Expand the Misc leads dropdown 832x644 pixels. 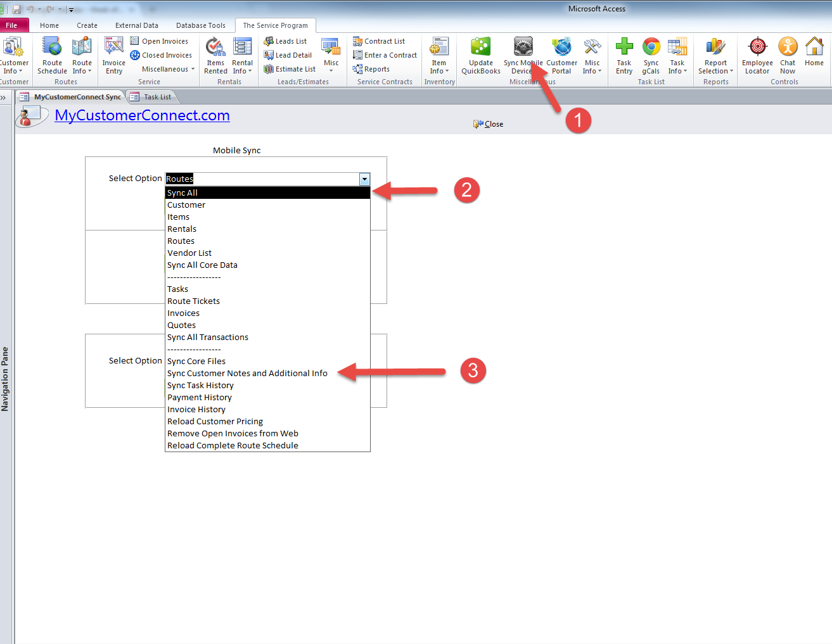tap(331, 55)
